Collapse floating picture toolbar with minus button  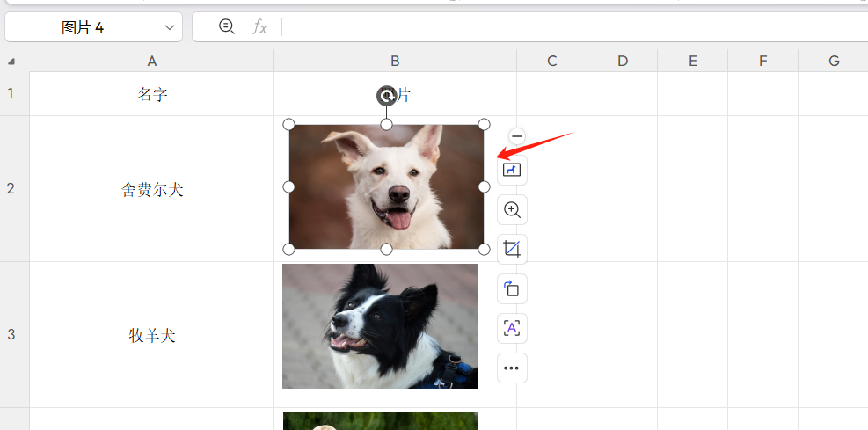pyautogui.click(x=517, y=136)
